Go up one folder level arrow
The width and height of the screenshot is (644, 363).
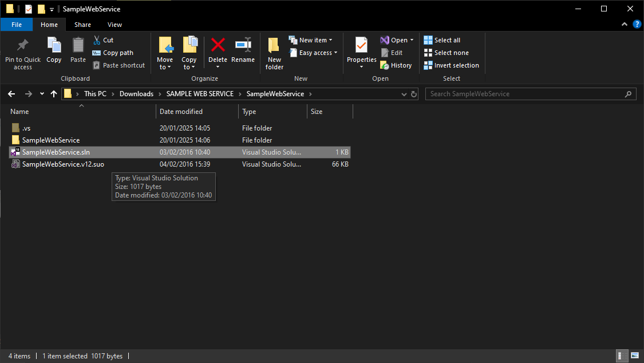[54, 94]
